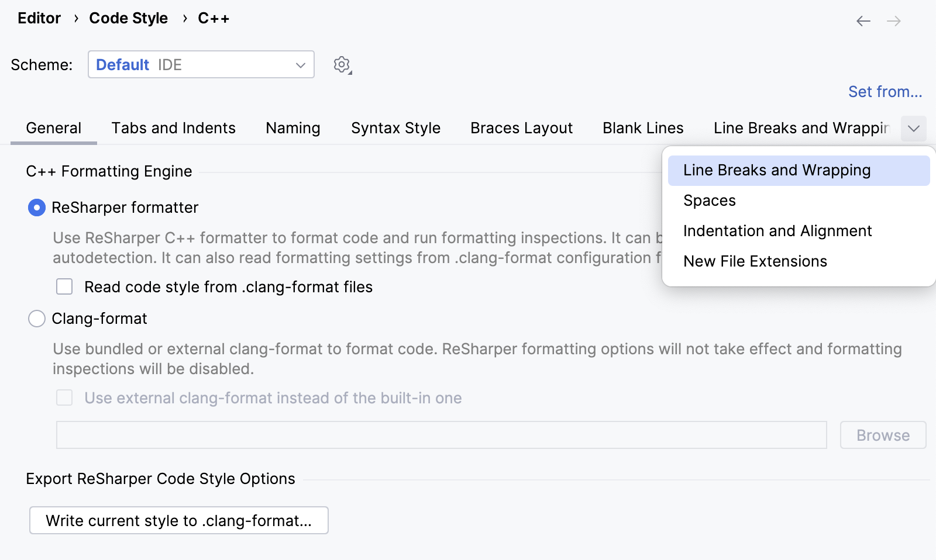Enable ReSharper formatter
The width and height of the screenshot is (936, 560).
[x=36, y=208]
